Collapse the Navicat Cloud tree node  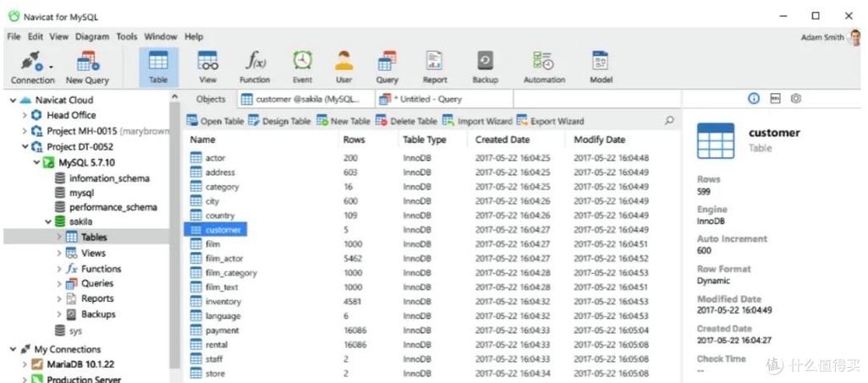[12, 100]
